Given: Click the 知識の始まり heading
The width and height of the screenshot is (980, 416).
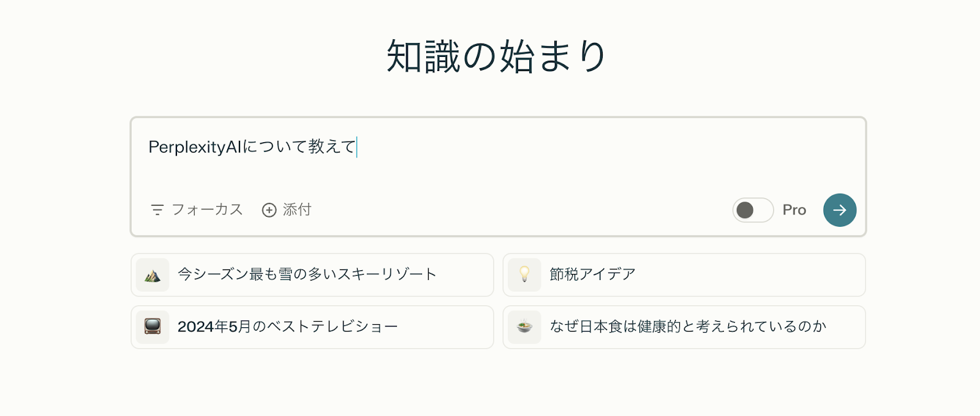Looking at the screenshot, I should click(497, 56).
